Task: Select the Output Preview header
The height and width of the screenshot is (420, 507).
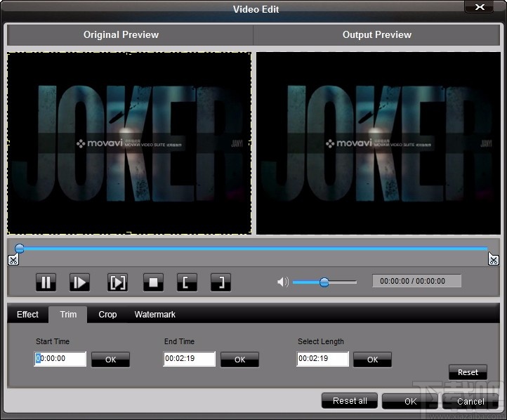Action: point(376,35)
